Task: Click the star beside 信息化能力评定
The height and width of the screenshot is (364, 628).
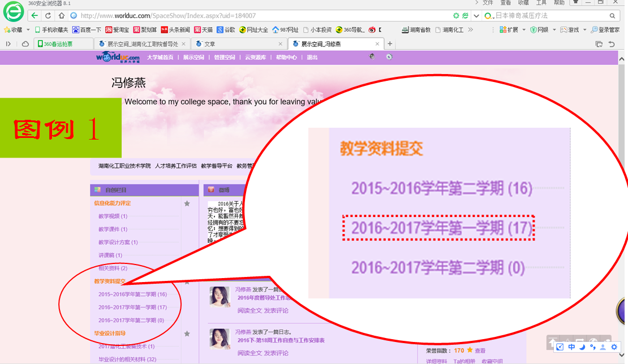Action: tap(187, 203)
